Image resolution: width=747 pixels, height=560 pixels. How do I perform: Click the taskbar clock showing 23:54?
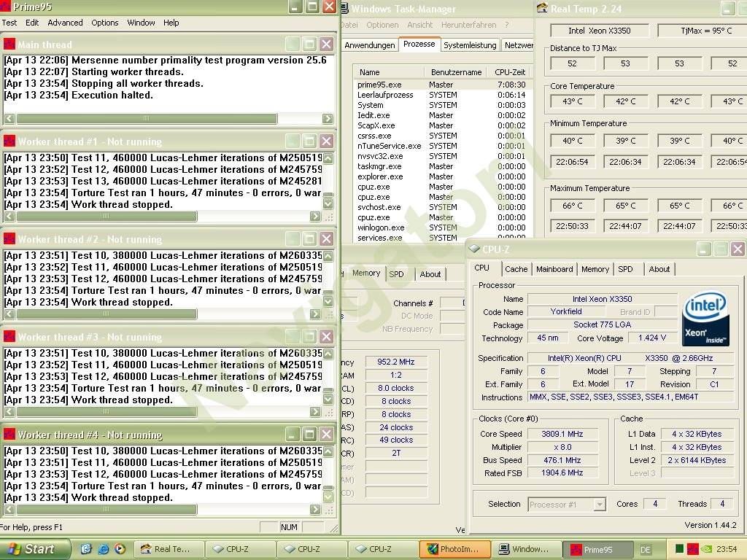pyautogui.click(x=727, y=549)
